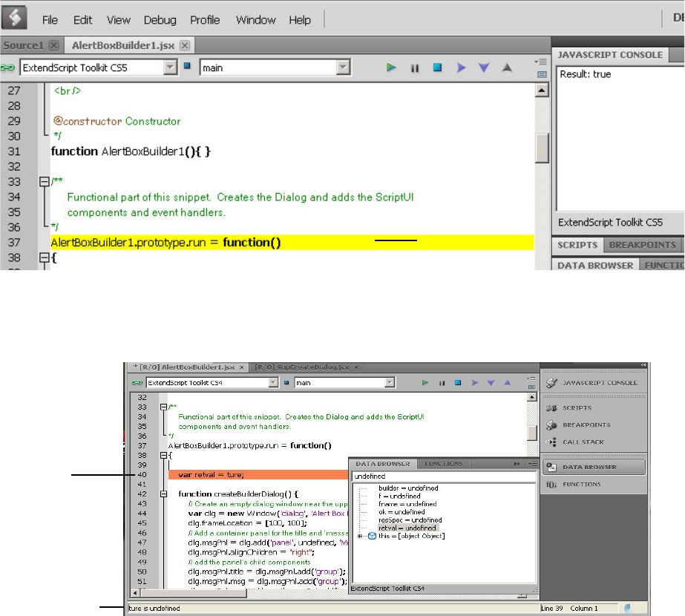Click the scroll-up arrow in CS4 code editor
685x616 pixels.
click(x=531, y=397)
